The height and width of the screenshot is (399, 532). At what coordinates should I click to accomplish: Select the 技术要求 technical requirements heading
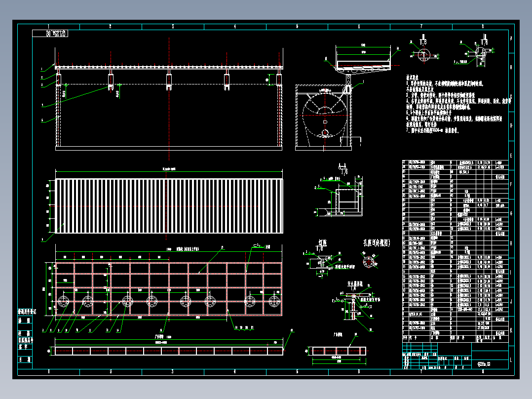click(412, 78)
